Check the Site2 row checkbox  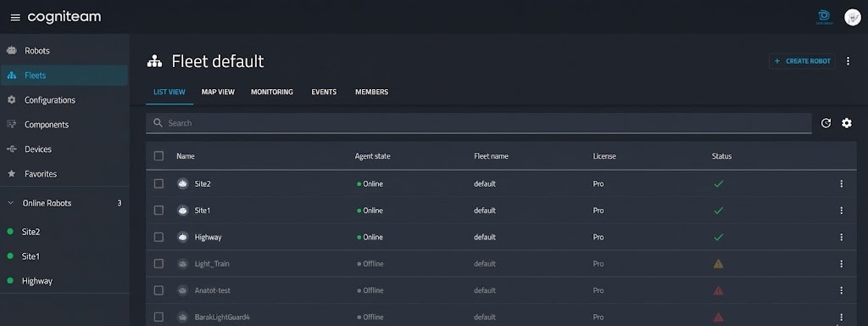click(159, 183)
